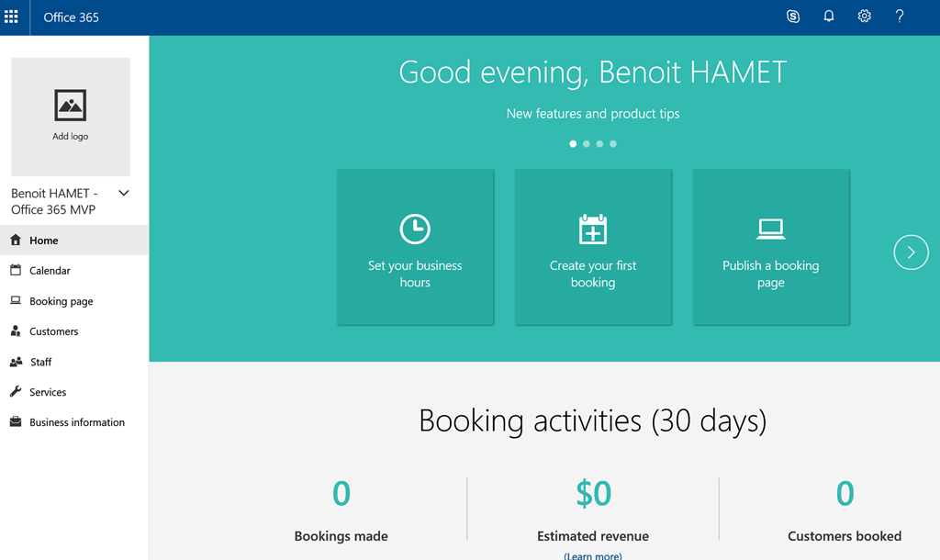
Task: Select Home in the sidebar
Action: point(44,241)
